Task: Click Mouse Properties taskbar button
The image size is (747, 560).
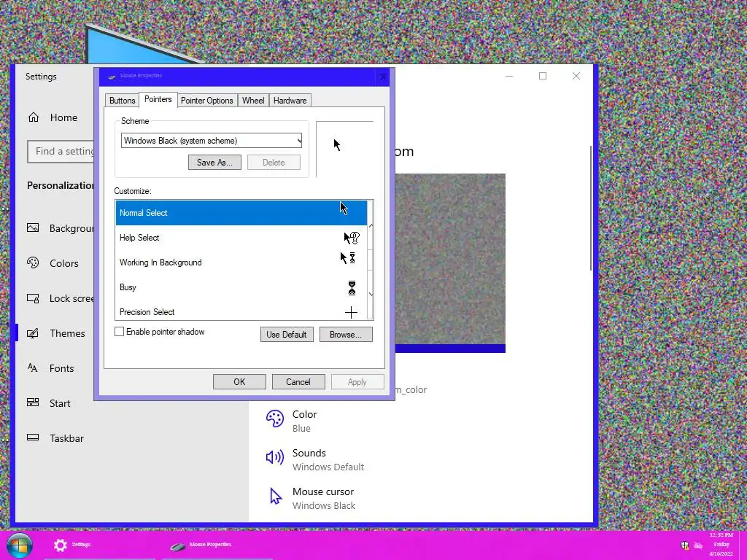Action: [217, 545]
